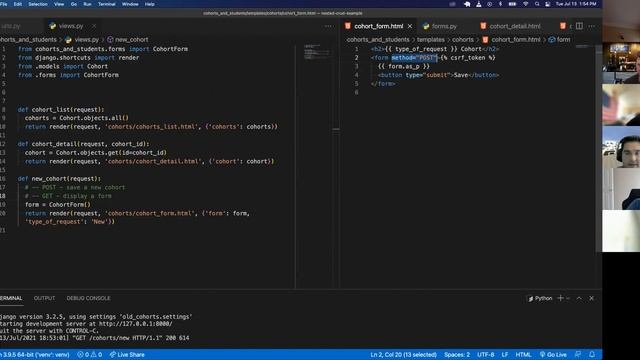Switch to the DEBUG CONSOLE tab
The width and height of the screenshot is (640, 360).
89,298
